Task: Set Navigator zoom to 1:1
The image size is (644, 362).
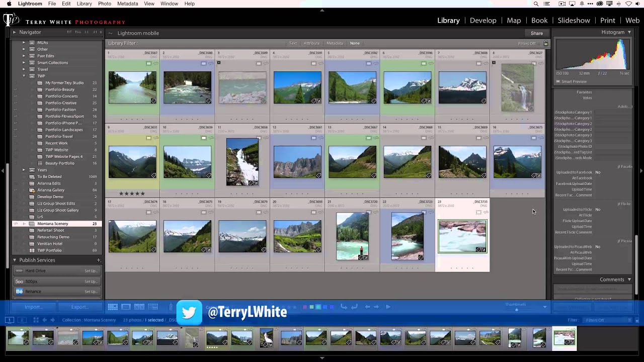Action: pos(87,32)
